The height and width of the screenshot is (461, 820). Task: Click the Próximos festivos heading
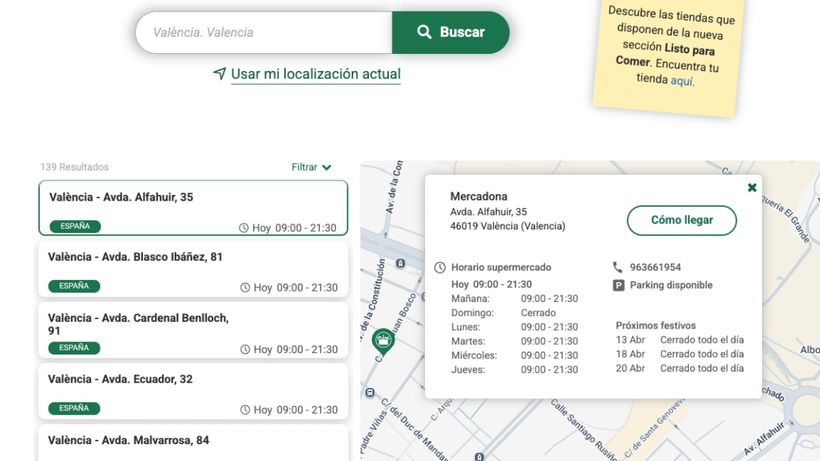pos(656,326)
